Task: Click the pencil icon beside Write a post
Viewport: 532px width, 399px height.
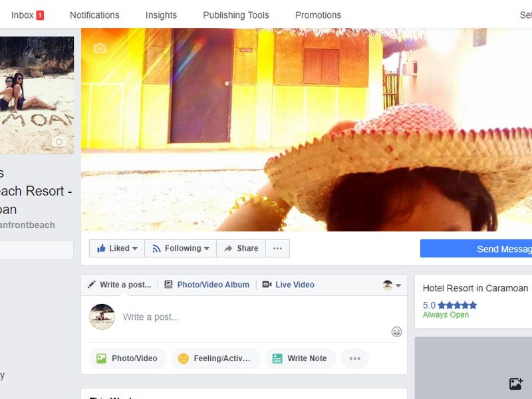Action: coord(91,285)
